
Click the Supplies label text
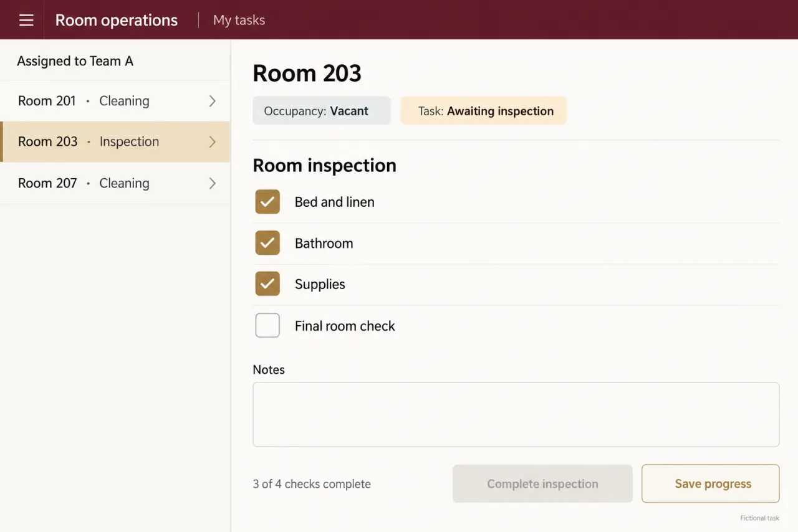pos(320,285)
